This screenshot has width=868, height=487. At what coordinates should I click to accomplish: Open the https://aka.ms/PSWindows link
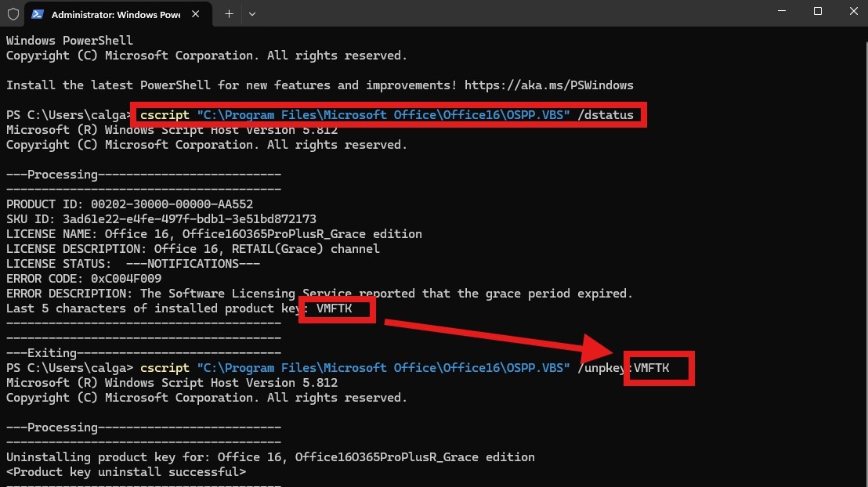(548, 85)
